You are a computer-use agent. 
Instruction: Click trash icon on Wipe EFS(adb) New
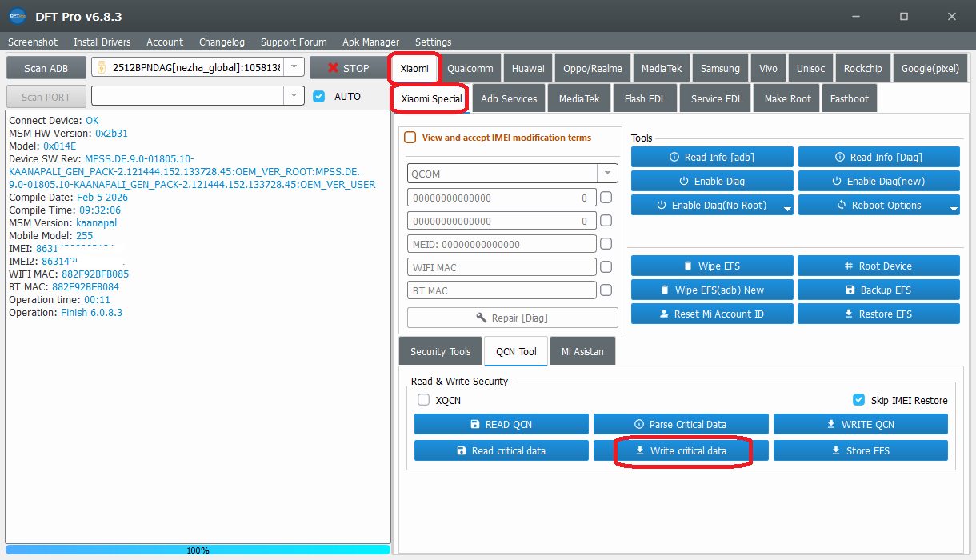[x=664, y=290]
